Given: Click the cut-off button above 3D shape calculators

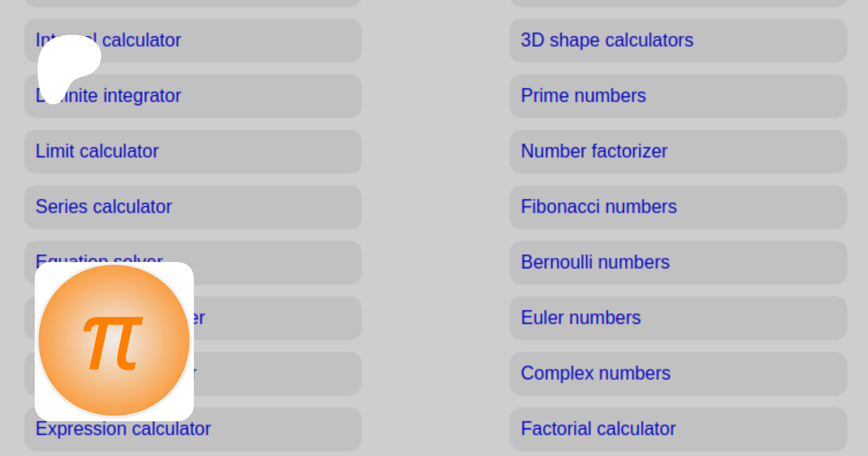Looking at the screenshot, I should click(678, 3).
